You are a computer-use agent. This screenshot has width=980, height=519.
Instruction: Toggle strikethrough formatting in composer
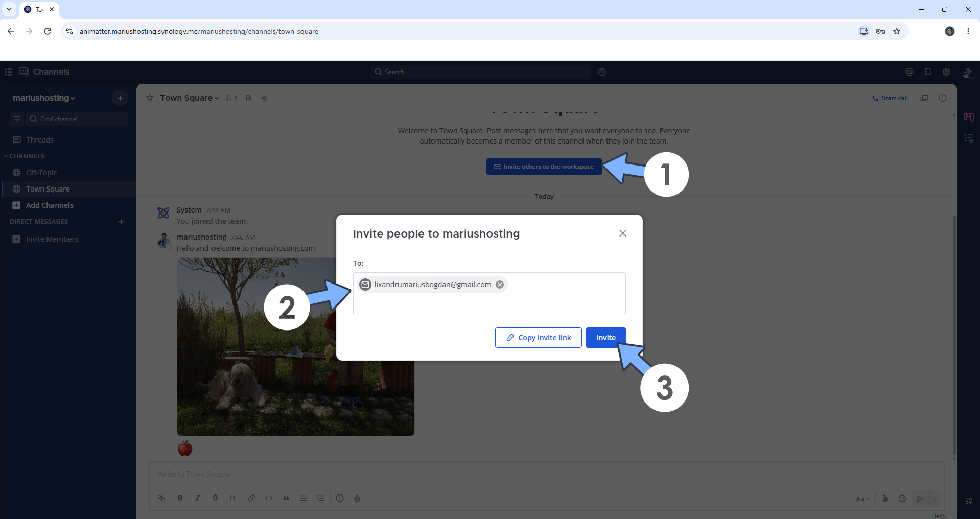tap(215, 498)
